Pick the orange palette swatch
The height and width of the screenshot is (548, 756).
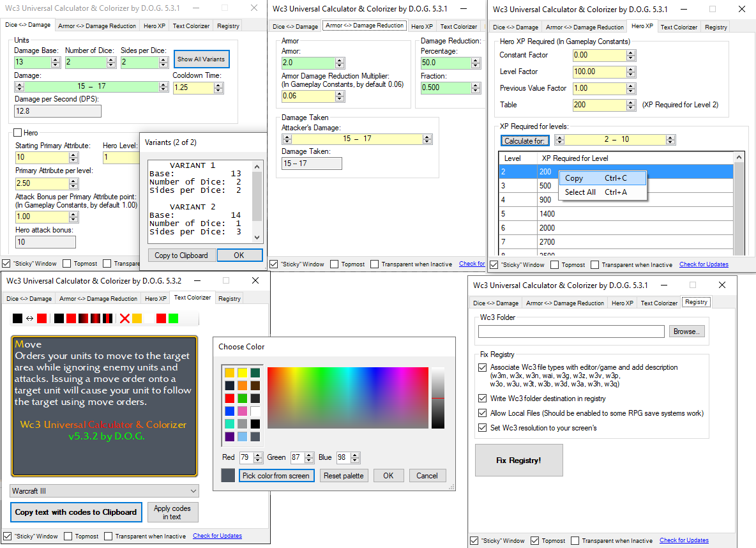(x=242, y=385)
